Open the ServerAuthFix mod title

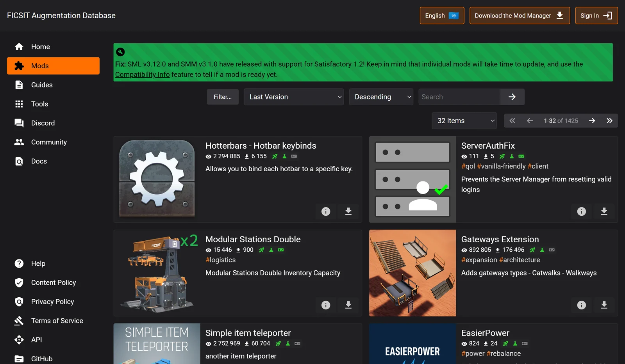coord(488,146)
